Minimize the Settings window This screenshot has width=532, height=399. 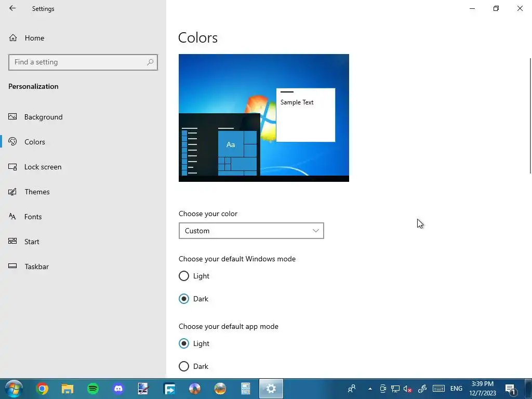pos(472,8)
